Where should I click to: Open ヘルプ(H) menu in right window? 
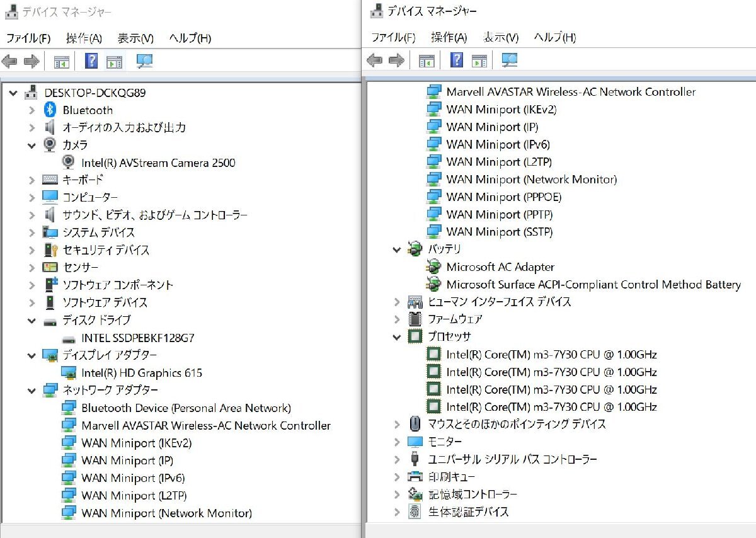(x=554, y=38)
